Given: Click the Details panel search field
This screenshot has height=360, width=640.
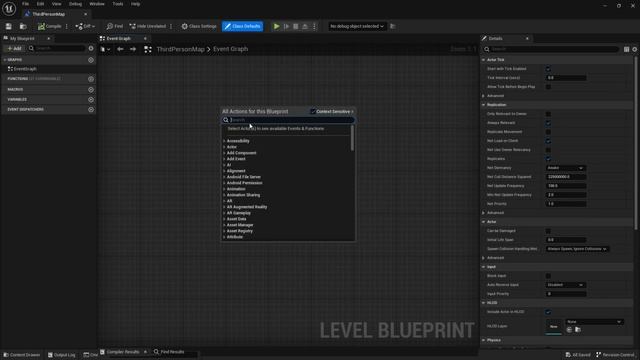Looking at the screenshot, I should [551, 49].
